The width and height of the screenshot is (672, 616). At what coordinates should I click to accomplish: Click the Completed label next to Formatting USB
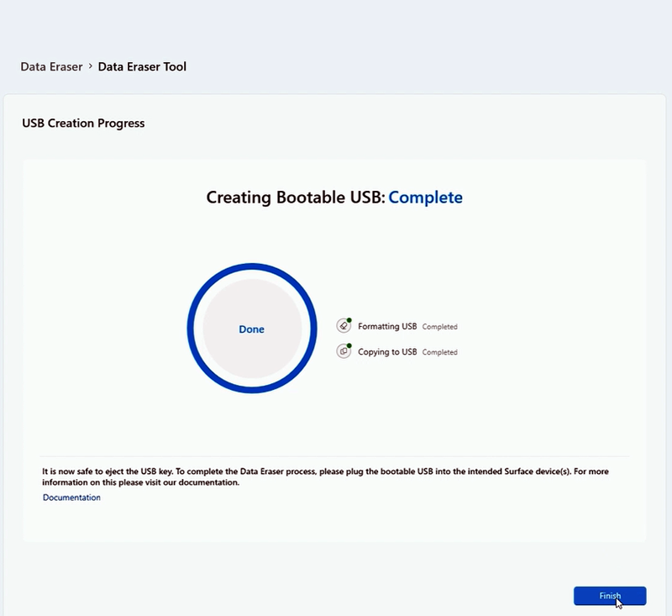pyautogui.click(x=439, y=326)
